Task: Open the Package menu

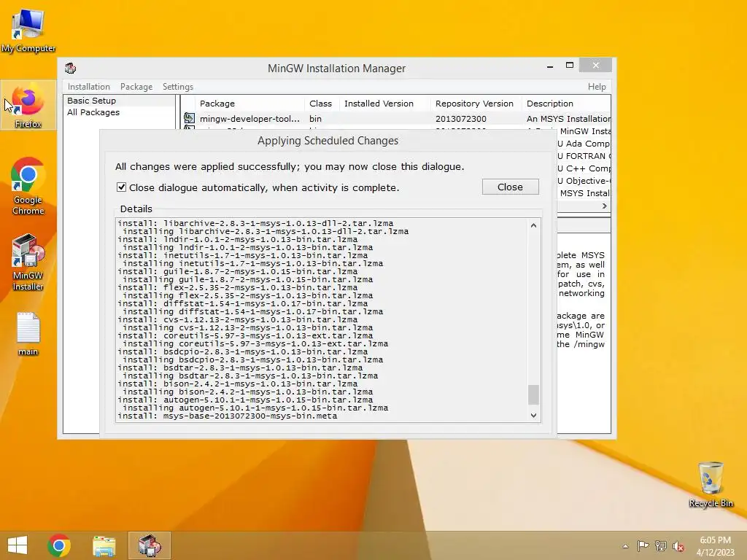Action: click(x=136, y=87)
